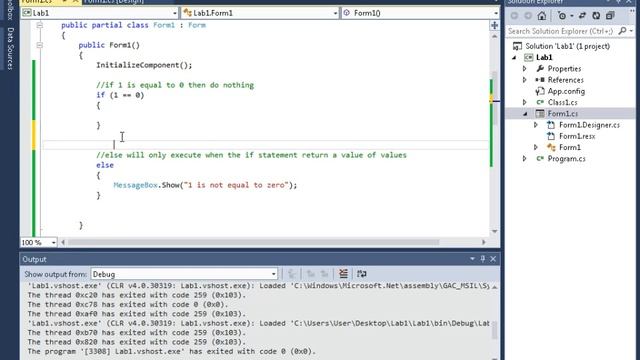Screen dimensions: 640x360
Task: Close the Output panel
Action: (493, 259)
